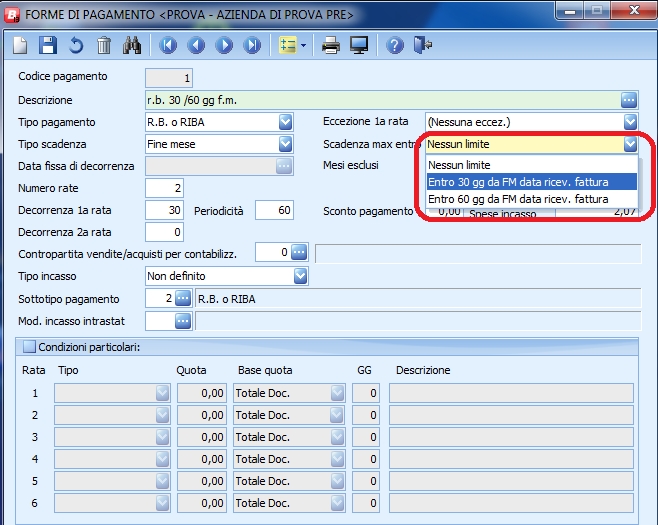Save the payment form record
The height and width of the screenshot is (525, 658).
pos(47,45)
